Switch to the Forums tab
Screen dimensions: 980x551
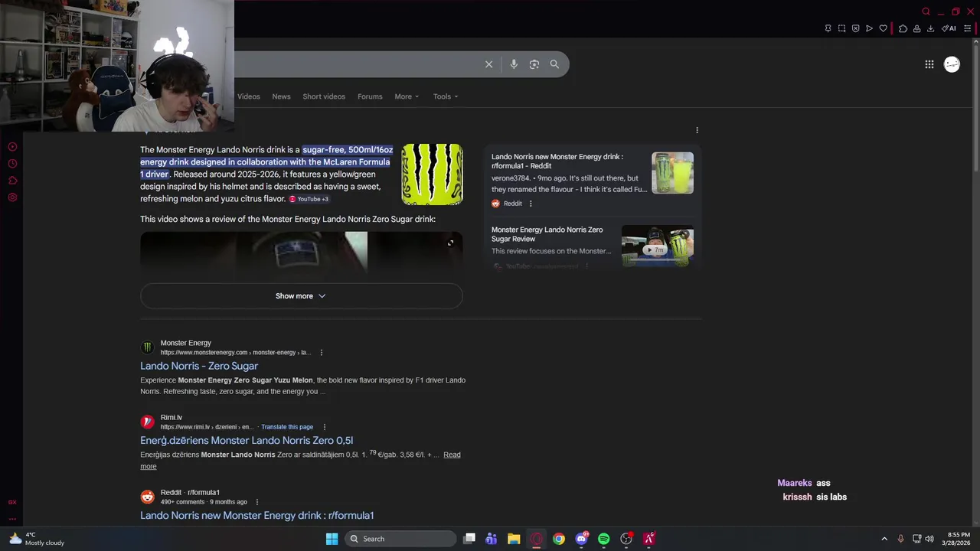pyautogui.click(x=370, y=96)
